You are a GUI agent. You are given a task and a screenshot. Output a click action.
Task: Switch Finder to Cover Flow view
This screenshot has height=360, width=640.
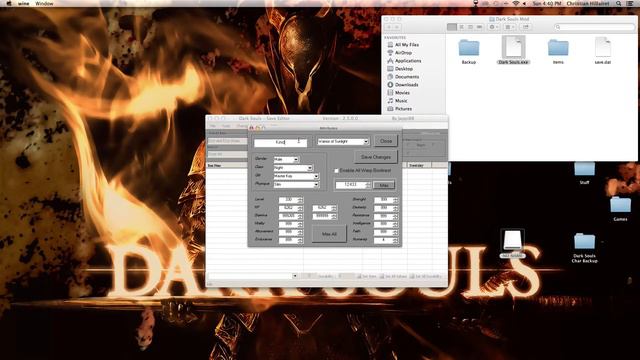pyautogui.click(x=479, y=27)
